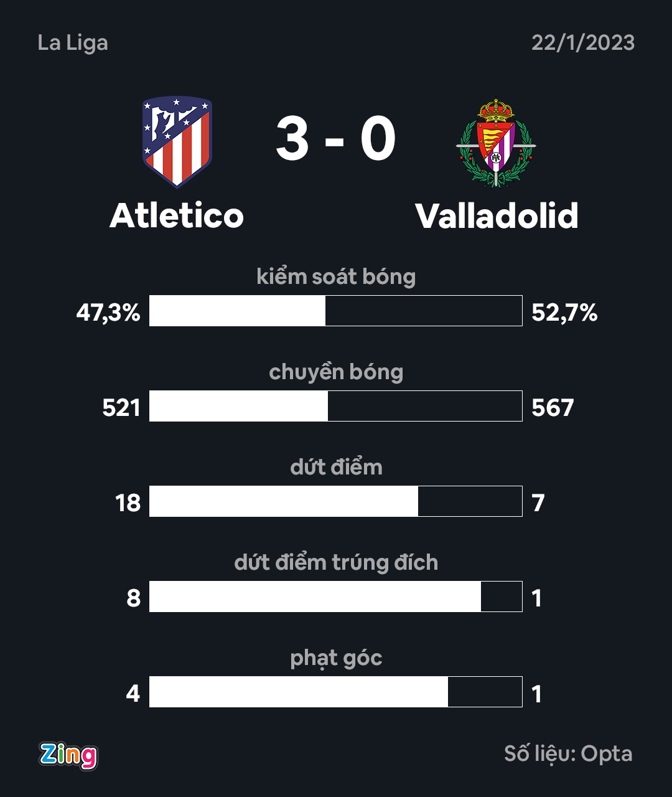Click the ball possession comparison bar

(x=335, y=311)
